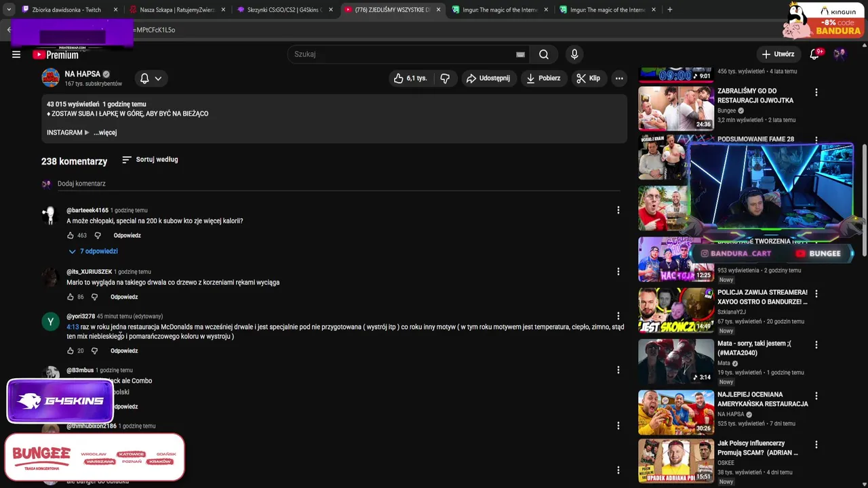Open options menu for @B3mbus comment
The width and height of the screenshot is (868, 488).
tap(618, 370)
